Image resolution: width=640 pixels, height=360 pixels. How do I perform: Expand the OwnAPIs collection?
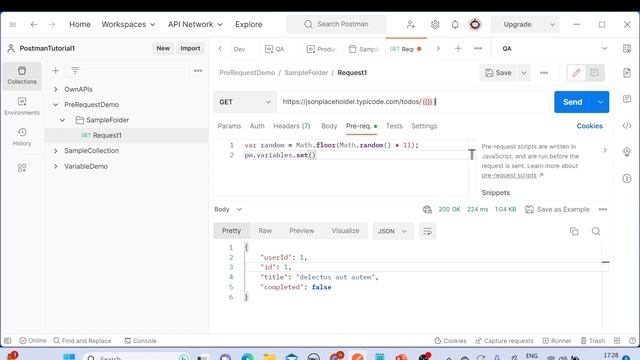click(x=56, y=89)
